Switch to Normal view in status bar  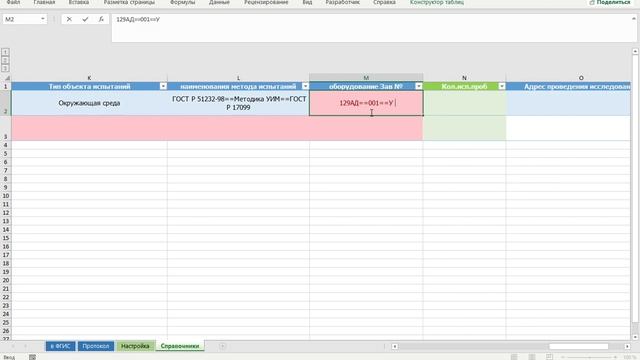click(x=514, y=357)
